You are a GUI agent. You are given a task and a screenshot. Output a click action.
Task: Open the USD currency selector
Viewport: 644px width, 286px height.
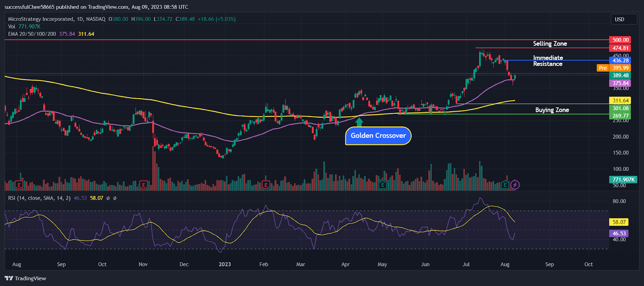point(624,19)
